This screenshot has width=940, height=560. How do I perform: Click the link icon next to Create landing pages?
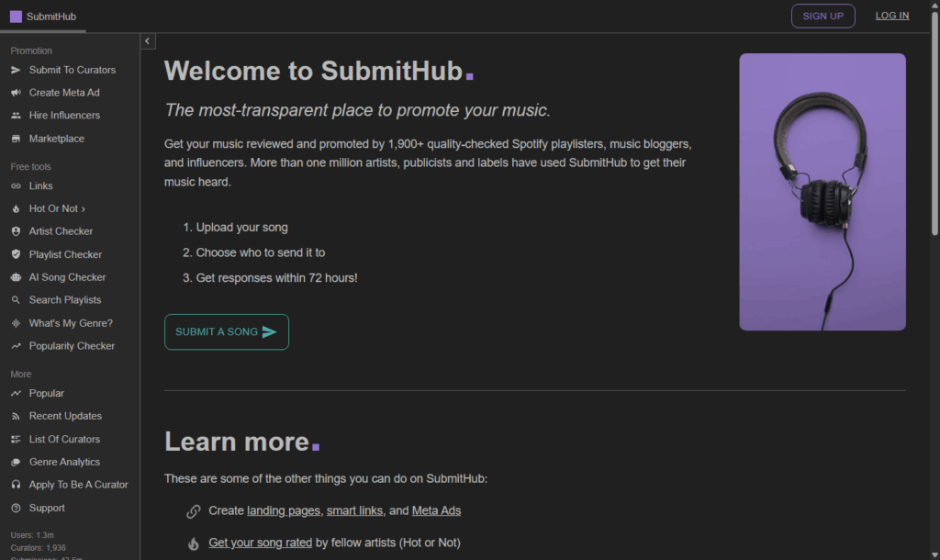click(193, 511)
